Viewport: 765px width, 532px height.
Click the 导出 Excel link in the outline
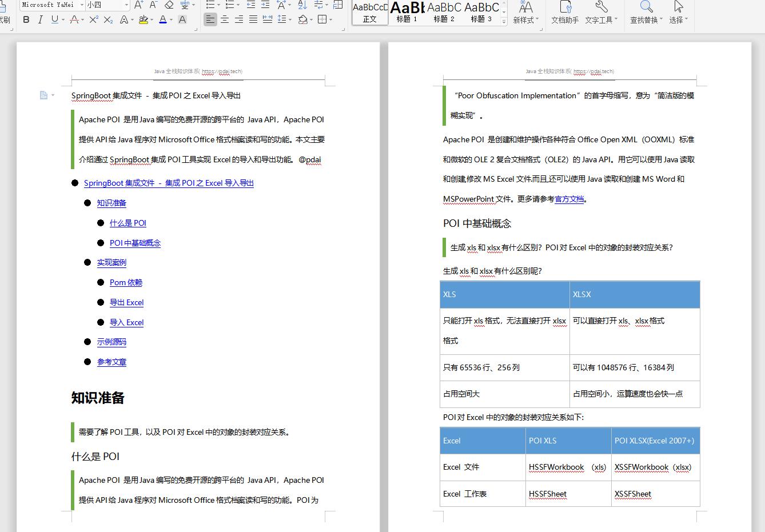click(x=126, y=302)
